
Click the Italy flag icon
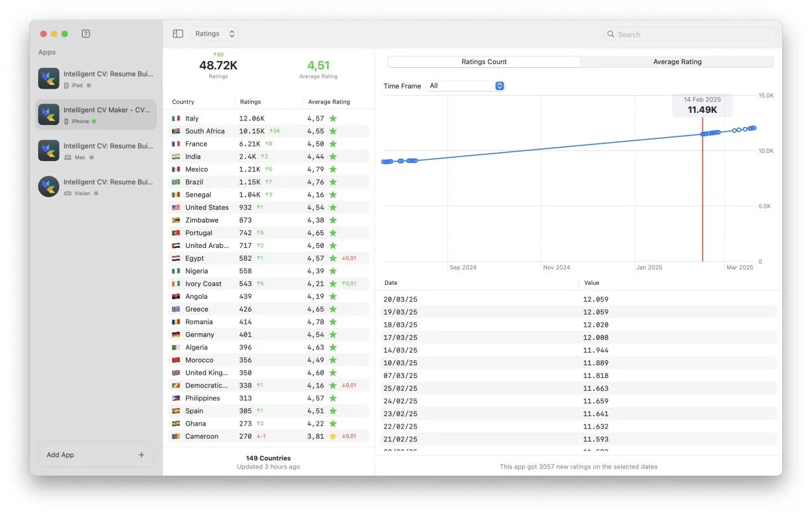tap(176, 119)
